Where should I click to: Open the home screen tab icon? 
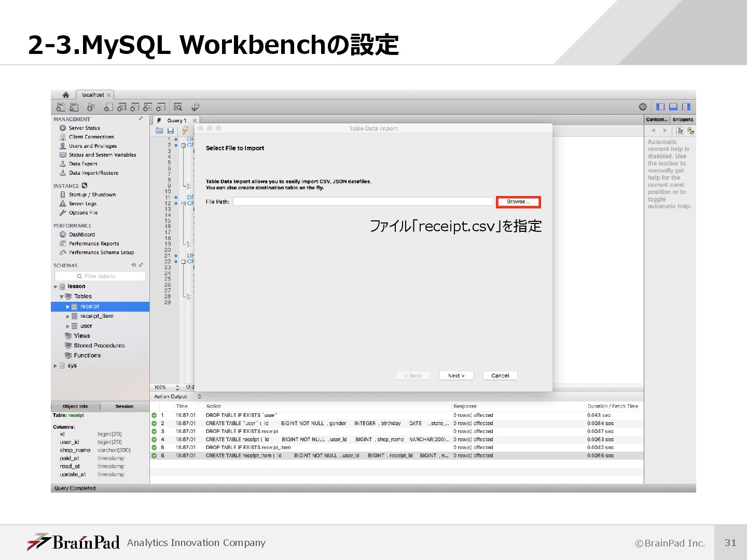(65, 95)
